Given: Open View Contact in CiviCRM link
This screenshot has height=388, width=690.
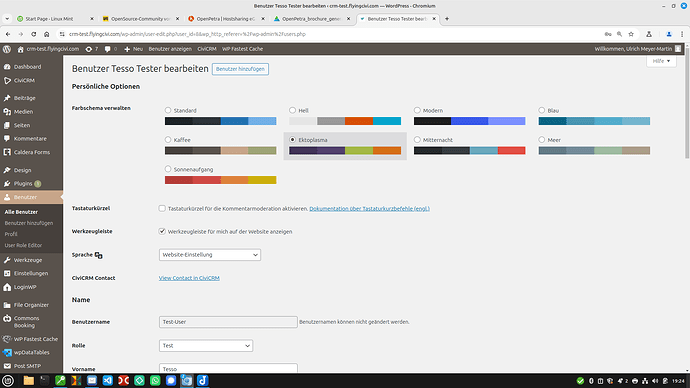Looking at the screenshot, I should tap(189, 278).
